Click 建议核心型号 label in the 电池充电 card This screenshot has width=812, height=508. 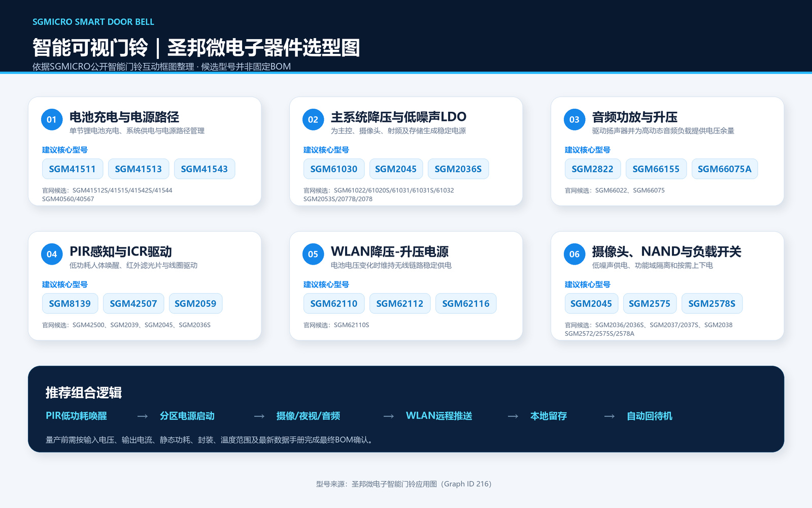point(65,150)
